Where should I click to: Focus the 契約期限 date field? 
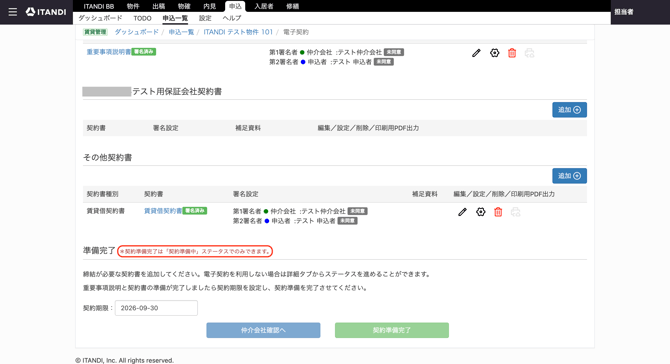156,308
